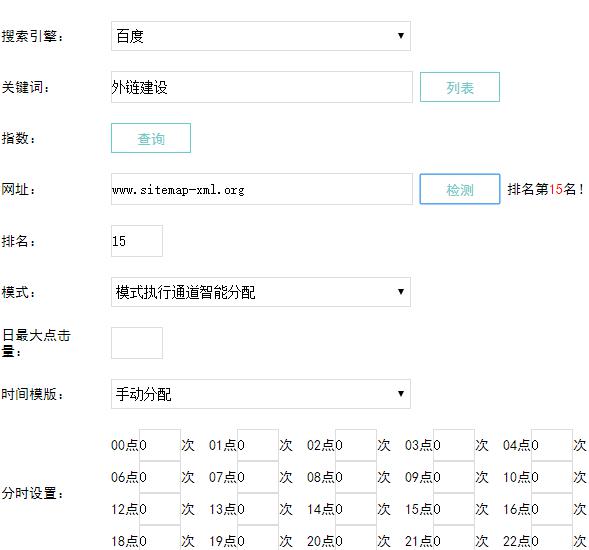Click the 02点 times input field
The width and height of the screenshot is (589, 550).
356,445
